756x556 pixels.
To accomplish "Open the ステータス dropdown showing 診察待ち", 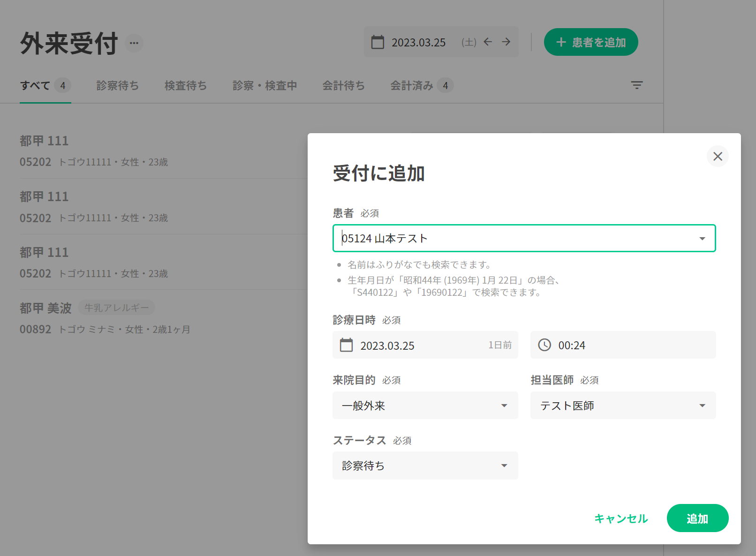I will [x=425, y=466].
